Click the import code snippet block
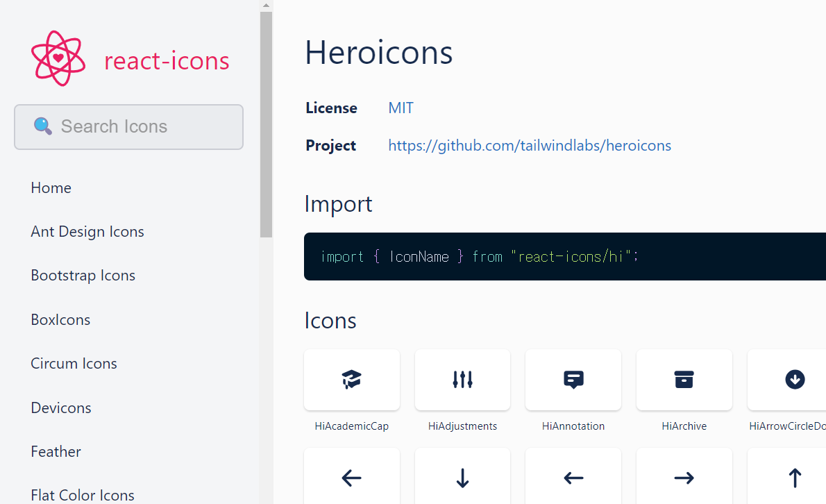Viewport: 826px width, 504px height. click(x=565, y=256)
